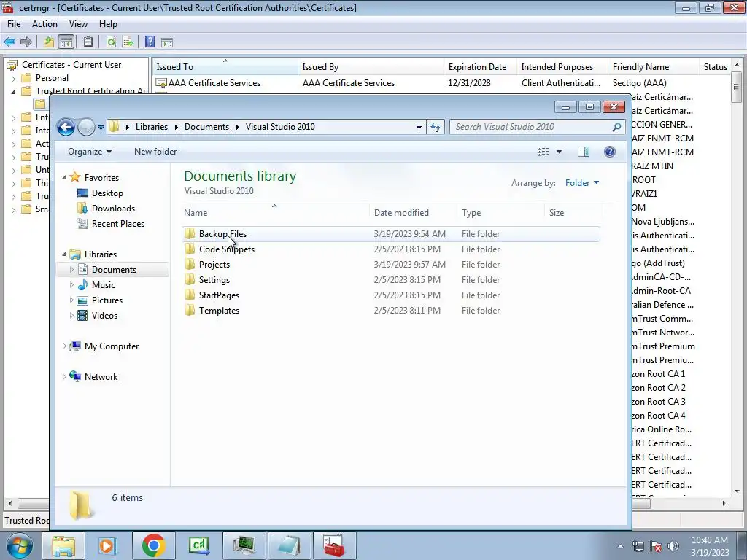
Task: Open Explorer Help question mark icon
Action: coord(609,152)
